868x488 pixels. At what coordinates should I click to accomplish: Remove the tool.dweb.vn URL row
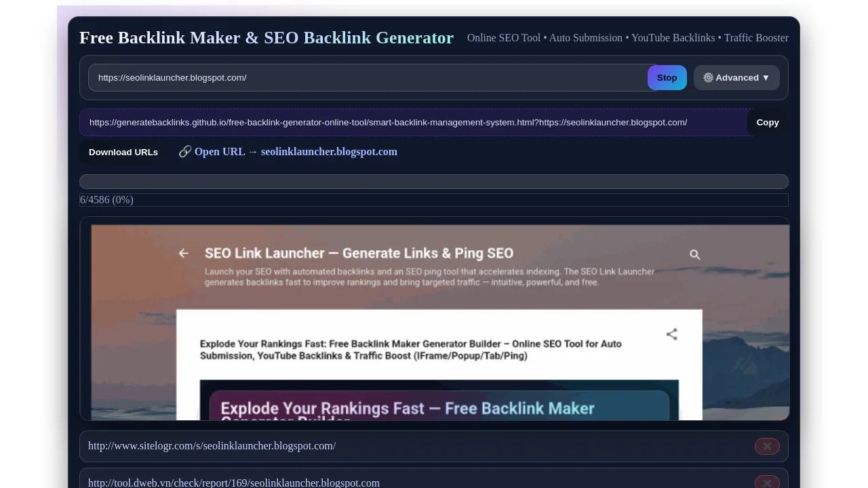pyautogui.click(x=767, y=483)
